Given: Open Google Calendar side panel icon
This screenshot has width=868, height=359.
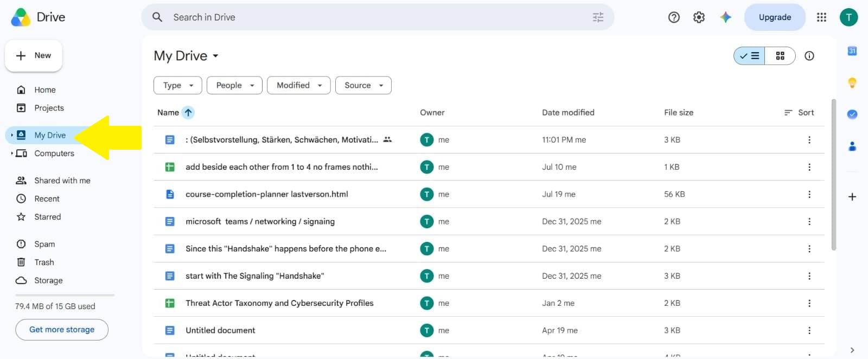Looking at the screenshot, I should click(852, 51).
